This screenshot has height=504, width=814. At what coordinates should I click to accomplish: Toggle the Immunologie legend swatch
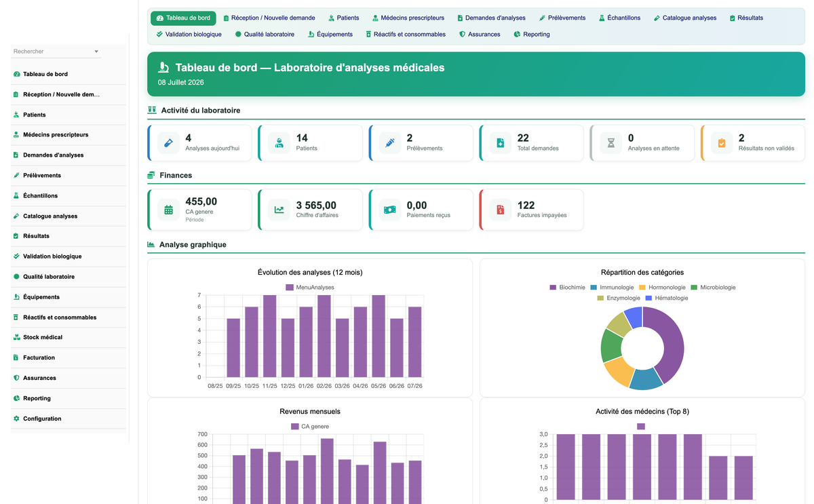tap(594, 288)
